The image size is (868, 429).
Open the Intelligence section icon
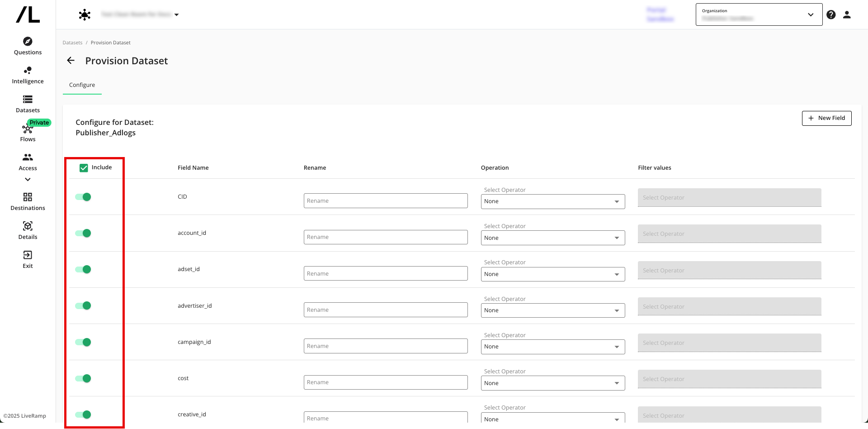[x=28, y=71]
